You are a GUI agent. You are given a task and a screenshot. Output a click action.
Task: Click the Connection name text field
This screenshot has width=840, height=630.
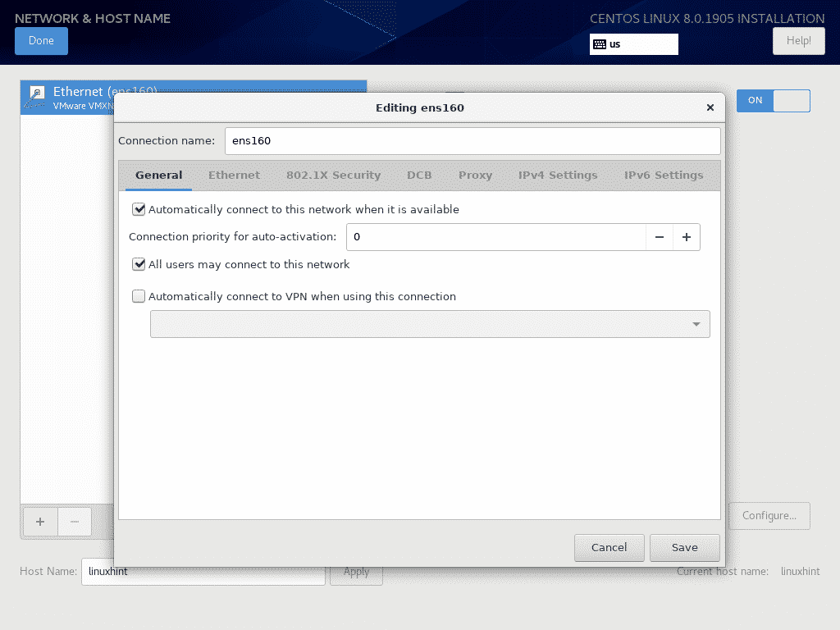click(x=472, y=140)
